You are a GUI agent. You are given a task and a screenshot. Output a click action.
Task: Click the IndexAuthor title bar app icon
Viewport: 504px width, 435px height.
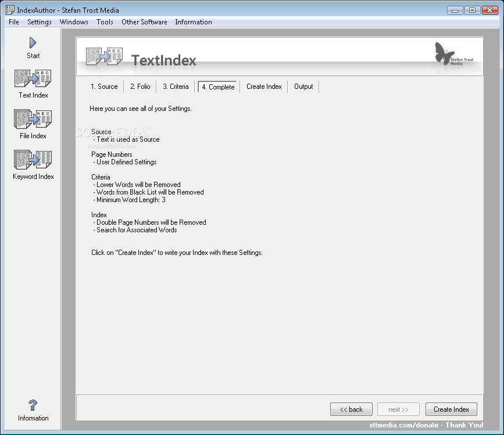(10, 10)
